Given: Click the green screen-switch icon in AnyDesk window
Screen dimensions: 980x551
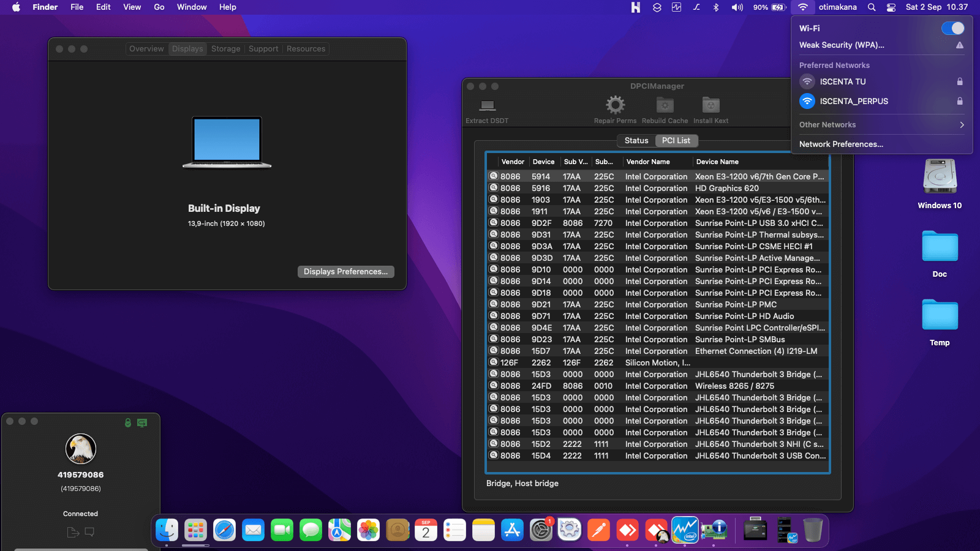Looking at the screenshot, I should tap(142, 422).
